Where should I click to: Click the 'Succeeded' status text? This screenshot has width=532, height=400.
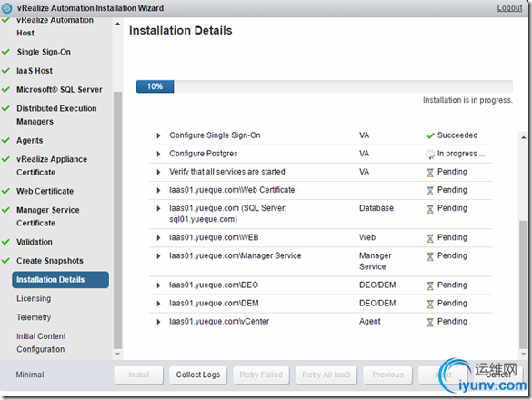coord(457,135)
